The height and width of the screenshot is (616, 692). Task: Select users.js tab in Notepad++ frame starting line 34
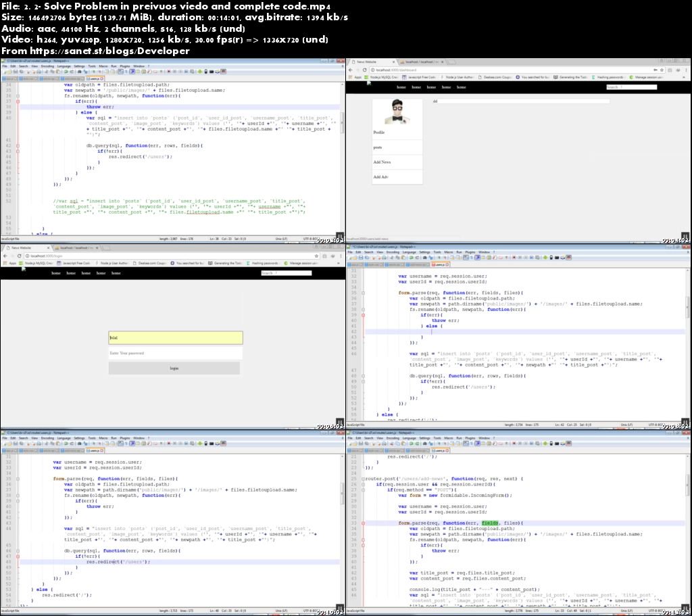pos(95,78)
